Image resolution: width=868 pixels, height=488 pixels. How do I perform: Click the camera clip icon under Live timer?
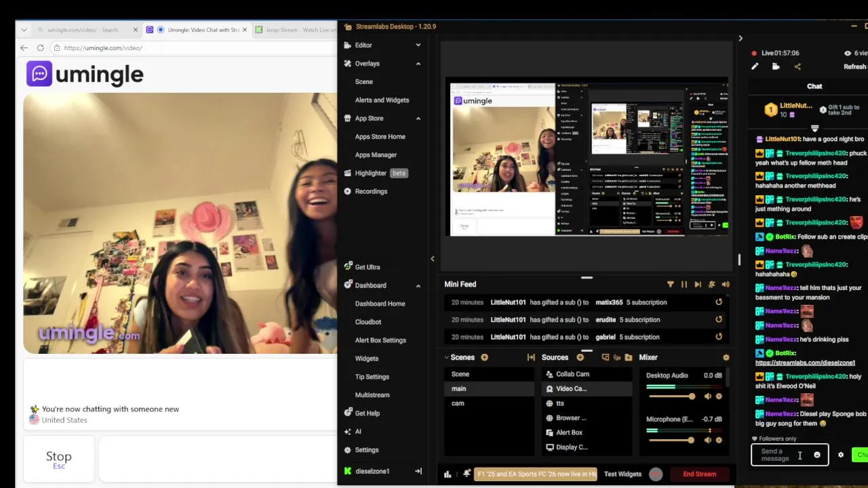[776, 66]
